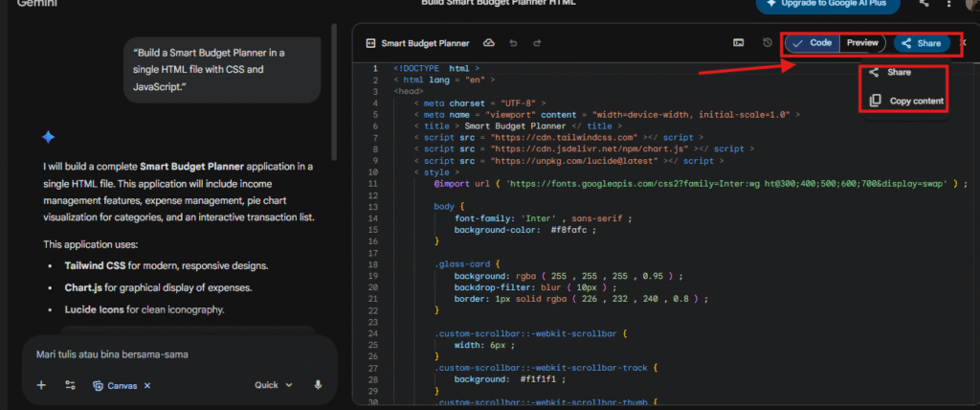Open the console panel icon
The image size is (980, 410).
tap(739, 43)
